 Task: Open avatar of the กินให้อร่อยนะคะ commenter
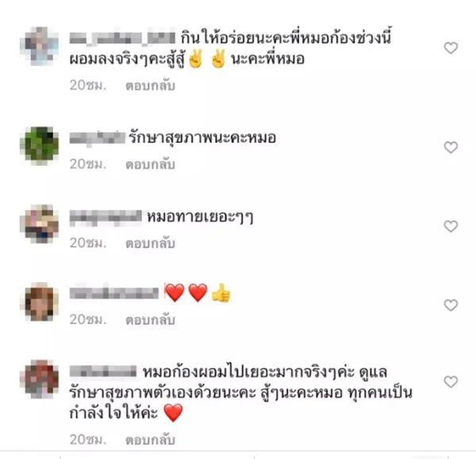(40, 46)
